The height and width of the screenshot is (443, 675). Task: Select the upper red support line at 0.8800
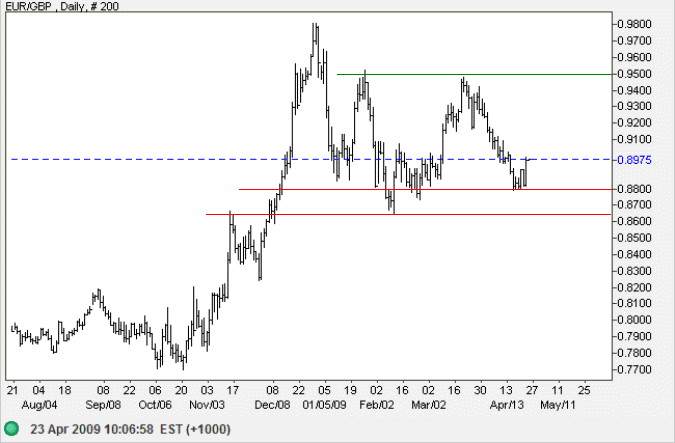click(425, 189)
